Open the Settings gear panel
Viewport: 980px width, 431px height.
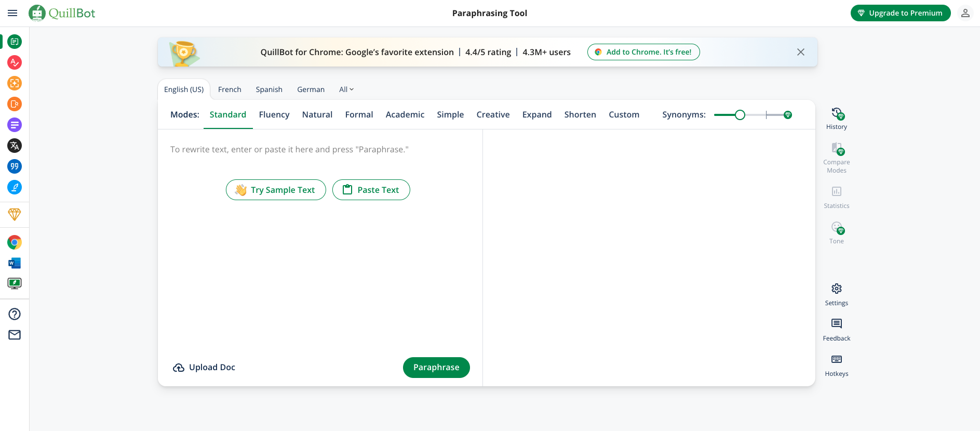836,294
